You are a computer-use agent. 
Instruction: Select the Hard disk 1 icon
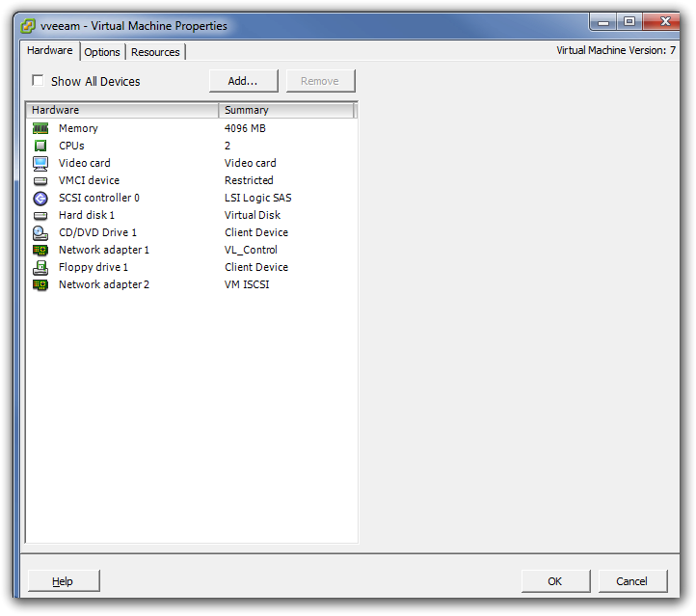tap(40, 215)
